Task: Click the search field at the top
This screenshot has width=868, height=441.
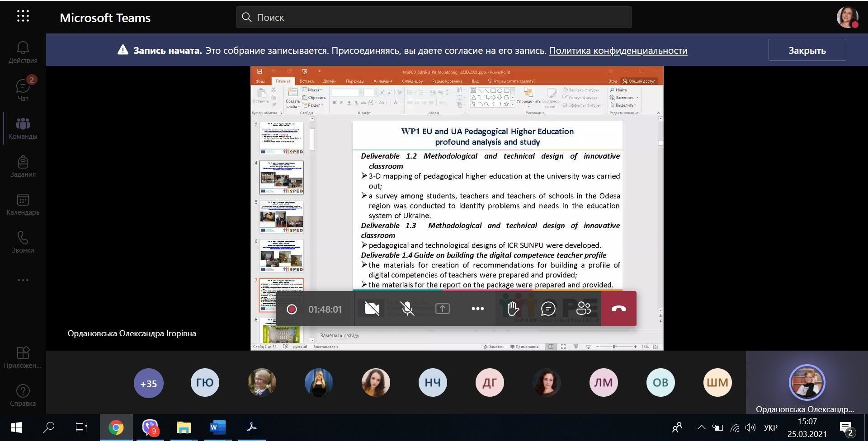Action: point(433,17)
